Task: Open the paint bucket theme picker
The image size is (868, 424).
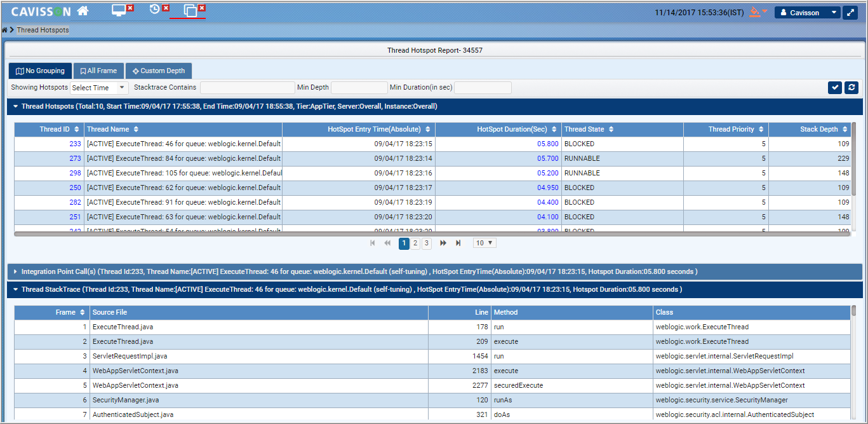Action: tap(754, 12)
